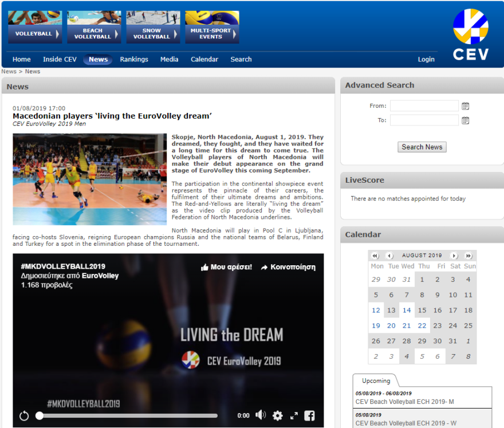This screenshot has width=504, height=428.
Task: Click the video progress bar
Action: [127, 416]
